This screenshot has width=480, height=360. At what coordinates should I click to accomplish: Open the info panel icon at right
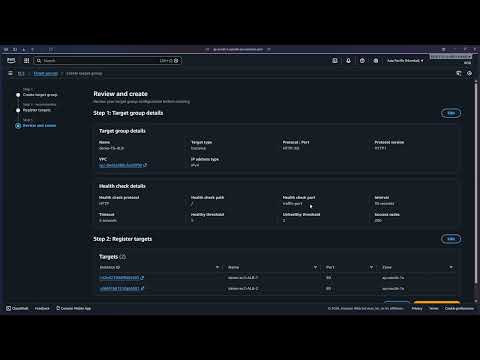point(459,73)
